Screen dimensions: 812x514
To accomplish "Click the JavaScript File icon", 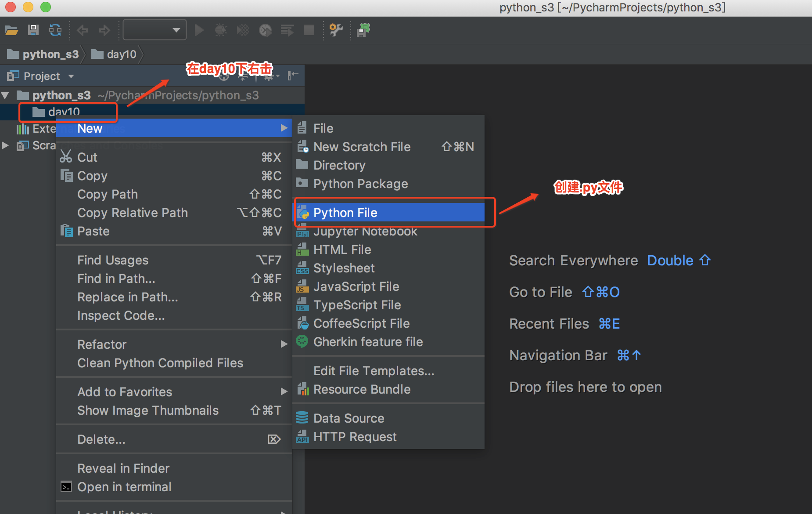I will (x=302, y=286).
